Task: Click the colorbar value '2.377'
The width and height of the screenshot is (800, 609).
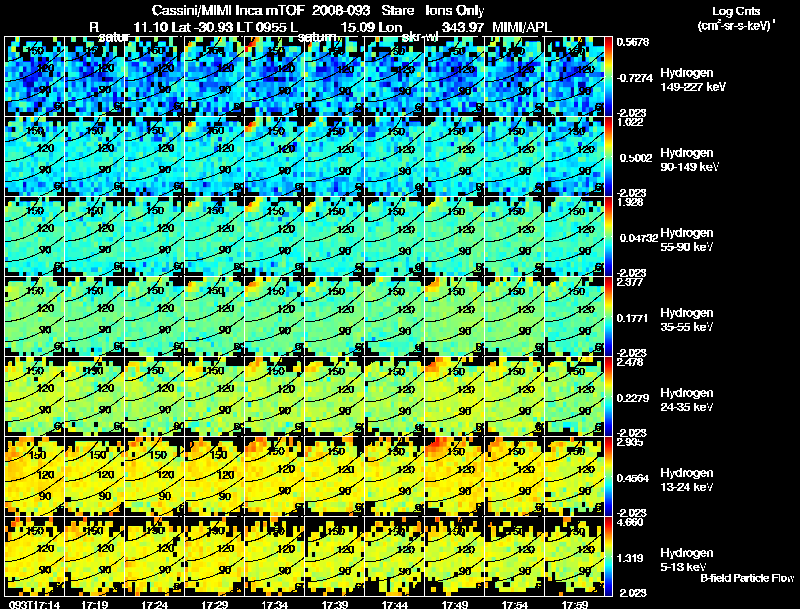Action: (x=630, y=282)
